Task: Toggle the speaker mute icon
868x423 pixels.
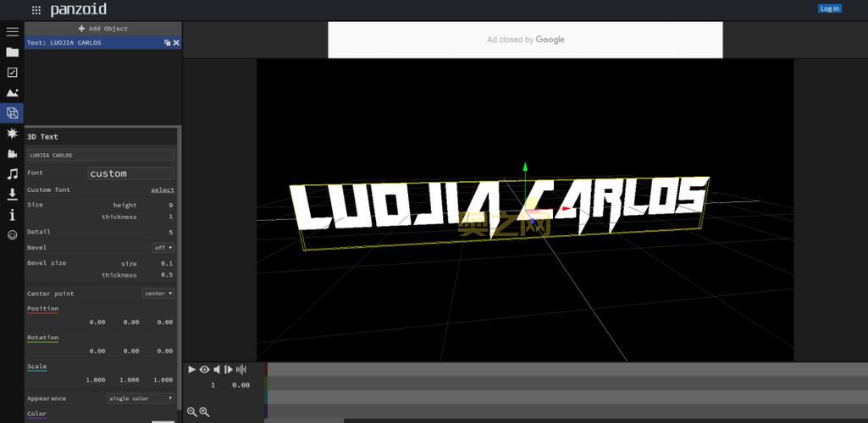Action: 217,370
